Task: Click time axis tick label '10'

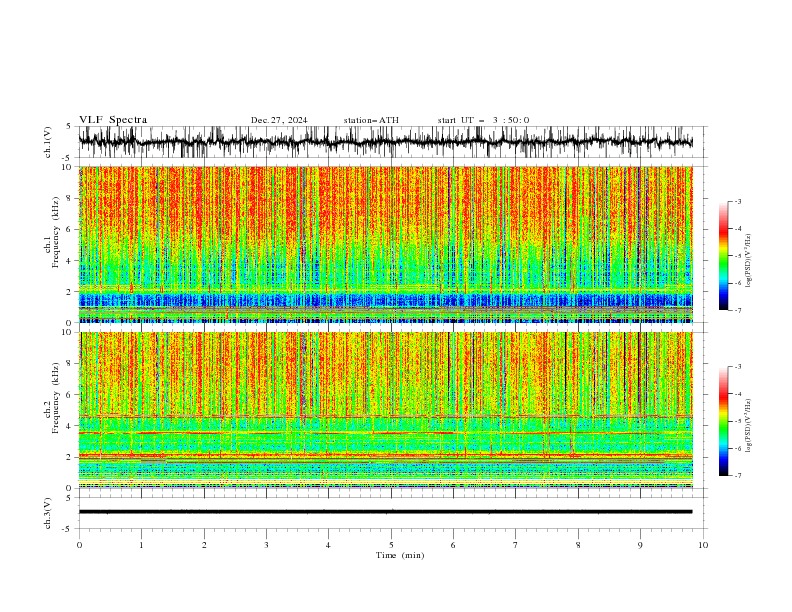Action: click(x=703, y=545)
